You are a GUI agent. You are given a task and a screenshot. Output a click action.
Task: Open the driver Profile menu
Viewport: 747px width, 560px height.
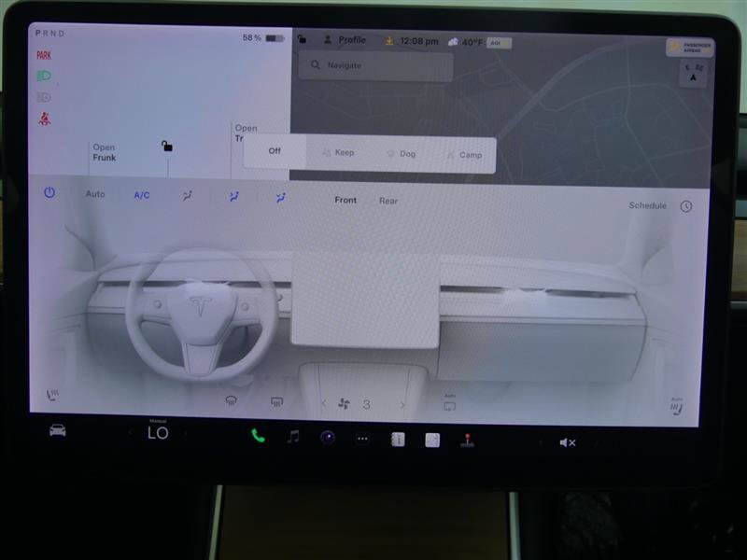[345, 40]
